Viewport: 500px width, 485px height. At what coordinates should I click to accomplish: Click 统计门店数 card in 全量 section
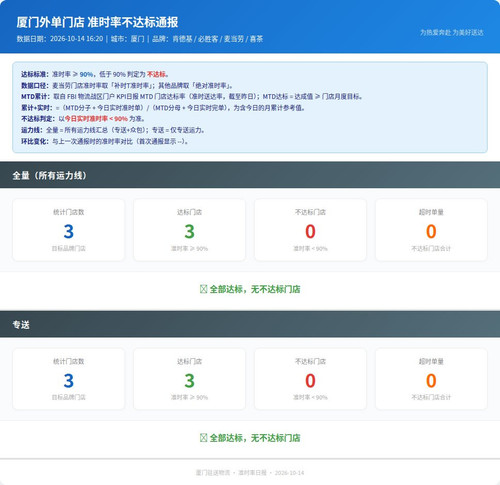tap(68, 230)
